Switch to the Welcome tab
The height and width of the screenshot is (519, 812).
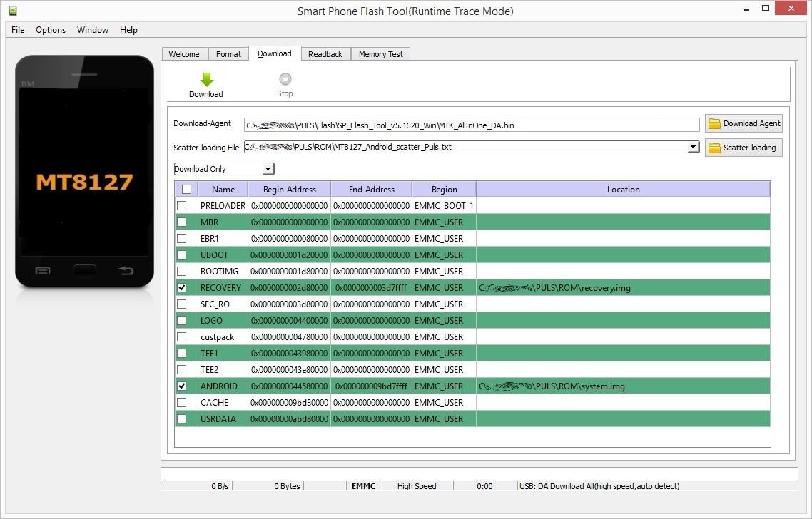184,53
